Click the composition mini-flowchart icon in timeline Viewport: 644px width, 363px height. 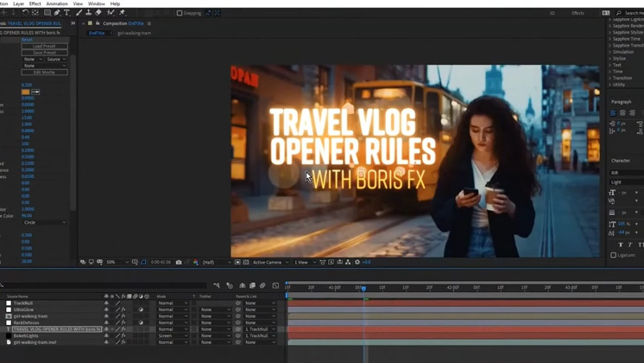217,285
